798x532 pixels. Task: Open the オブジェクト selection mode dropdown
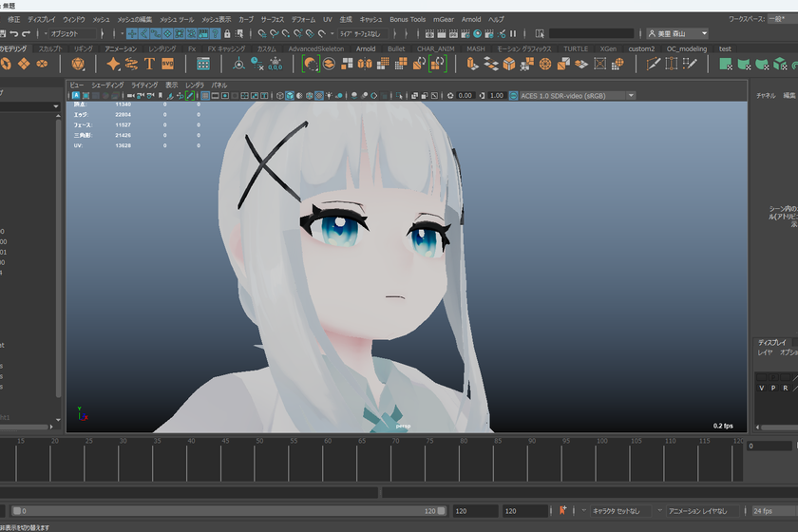pos(72,33)
